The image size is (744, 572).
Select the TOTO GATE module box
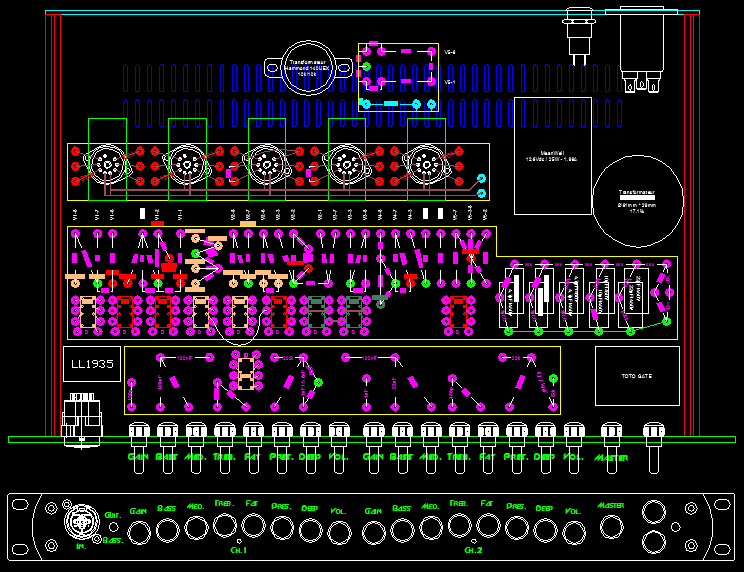click(x=637, y=376)
